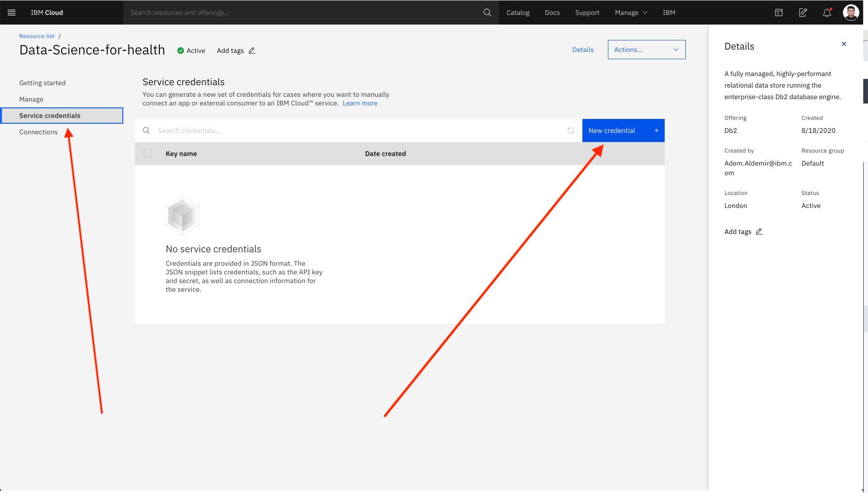Open Support from the header

tap(587, 13)
